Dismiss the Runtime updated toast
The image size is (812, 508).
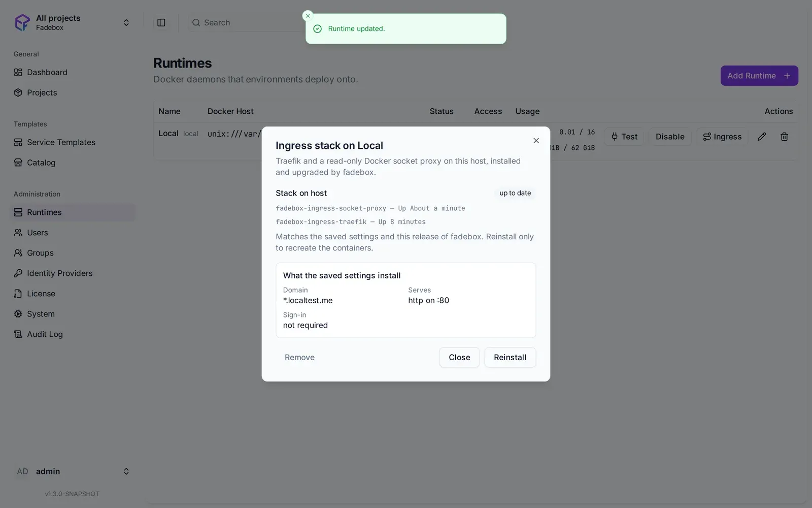[308, 16]
